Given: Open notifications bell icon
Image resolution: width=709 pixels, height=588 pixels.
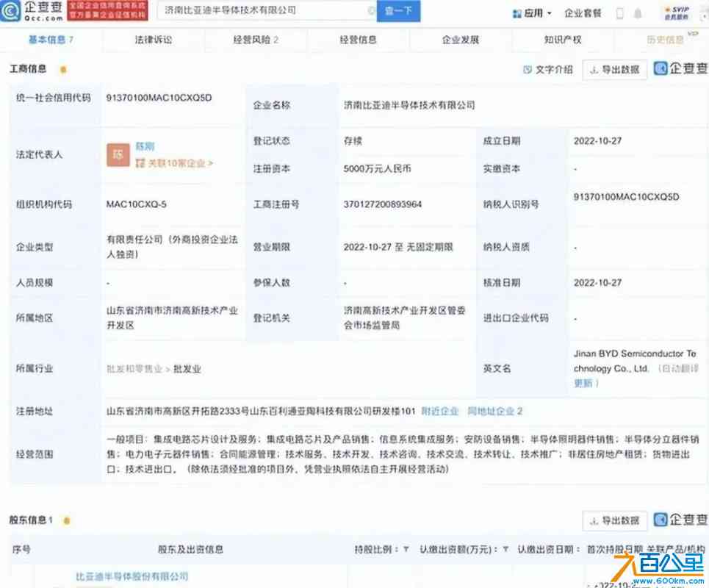Looking at the screenshot, I should point(638,13).
